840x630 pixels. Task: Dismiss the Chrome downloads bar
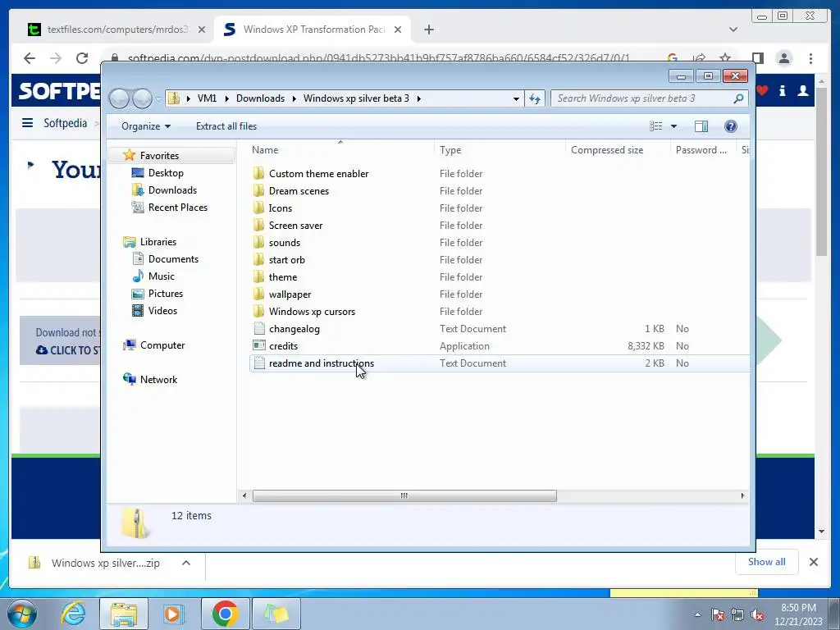click(x=813, y=562)
